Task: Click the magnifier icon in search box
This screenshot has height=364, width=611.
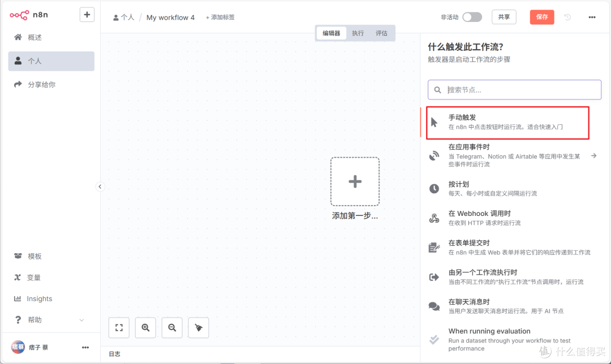Action: point(437,90)
